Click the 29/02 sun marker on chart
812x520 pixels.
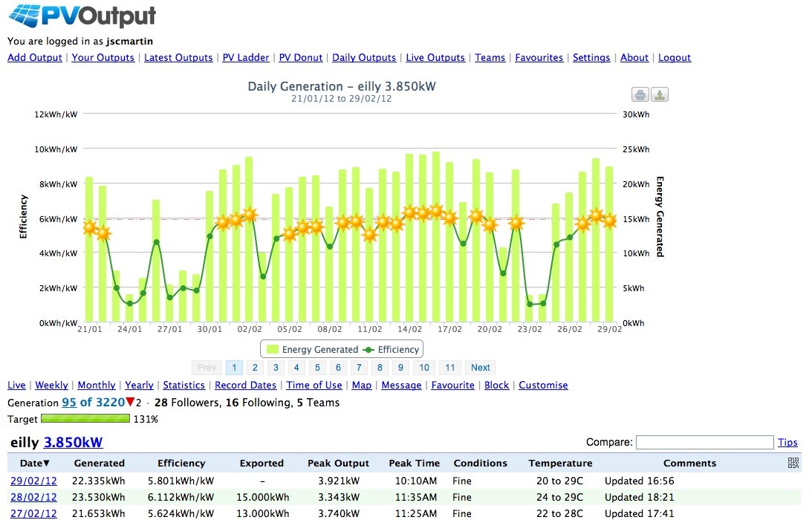tap(609, 221)
